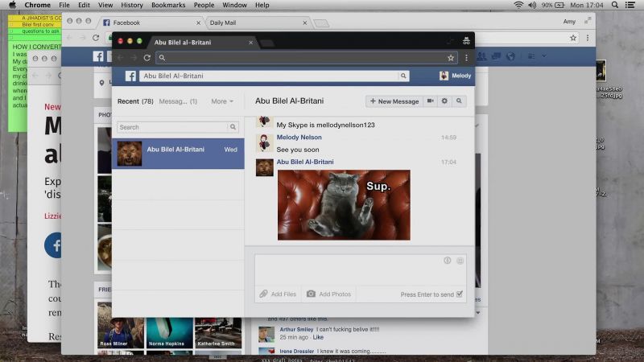Reload the back Chrome window

pyautogui.click(x=96, y=38)
